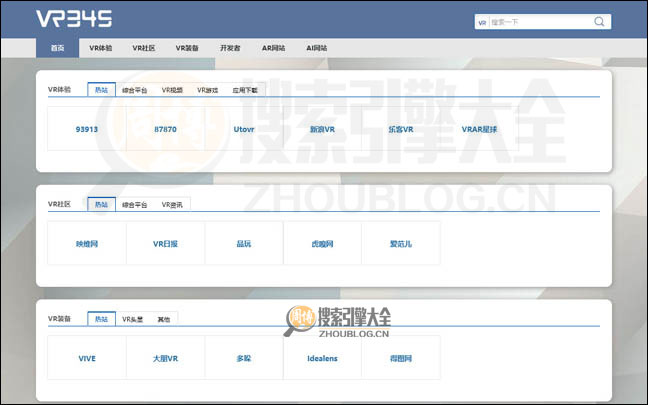Open the 乐客VR link
This screenshot has width=648, height=405.
401,129
